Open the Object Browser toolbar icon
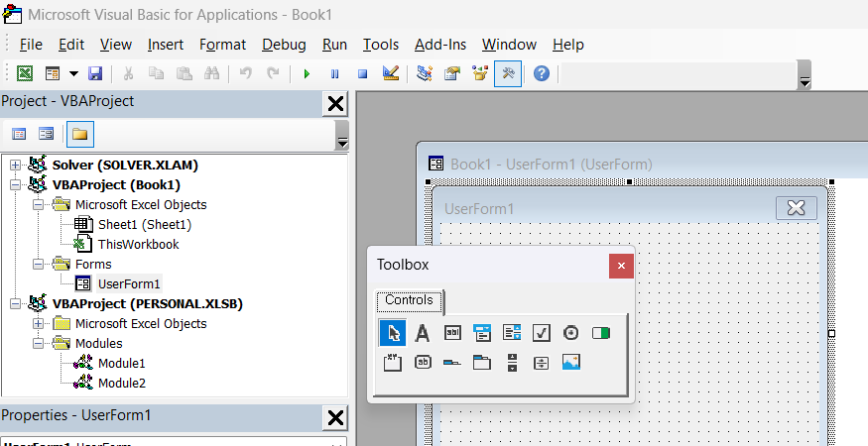Screen dimensions: 868x446 (480, 73)
